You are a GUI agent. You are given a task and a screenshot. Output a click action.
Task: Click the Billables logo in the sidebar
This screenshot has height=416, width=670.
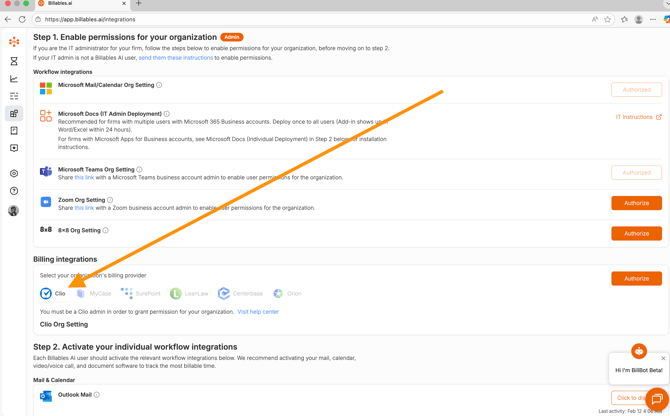pos(14,42)
